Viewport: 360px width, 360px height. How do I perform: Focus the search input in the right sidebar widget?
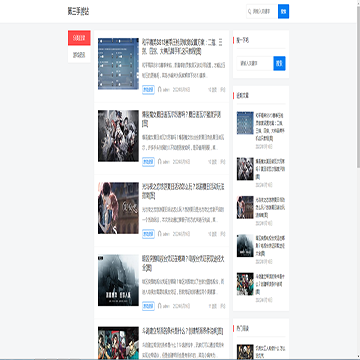tap(255, 63)
